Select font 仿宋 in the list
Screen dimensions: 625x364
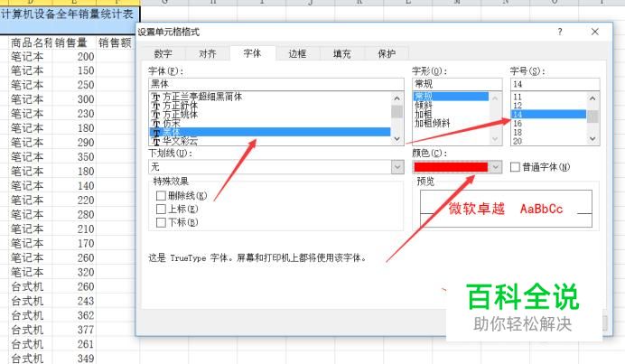tap(270, 123)
